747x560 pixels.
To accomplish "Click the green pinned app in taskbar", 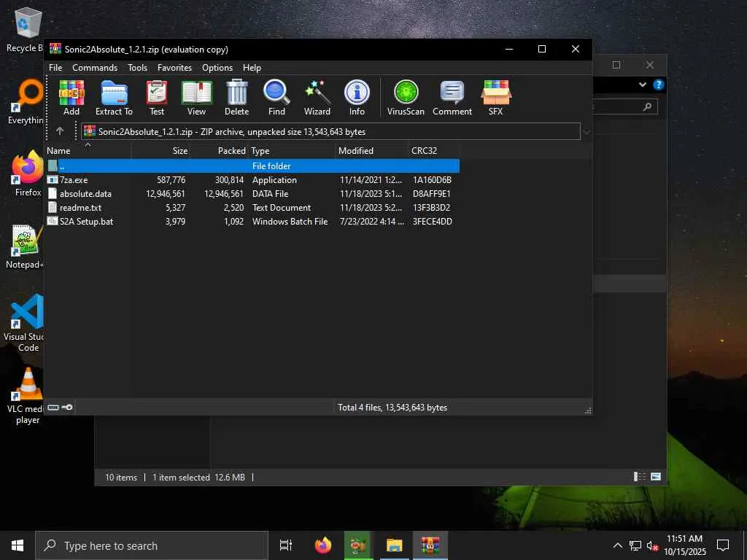I will [x=358, y=545].
